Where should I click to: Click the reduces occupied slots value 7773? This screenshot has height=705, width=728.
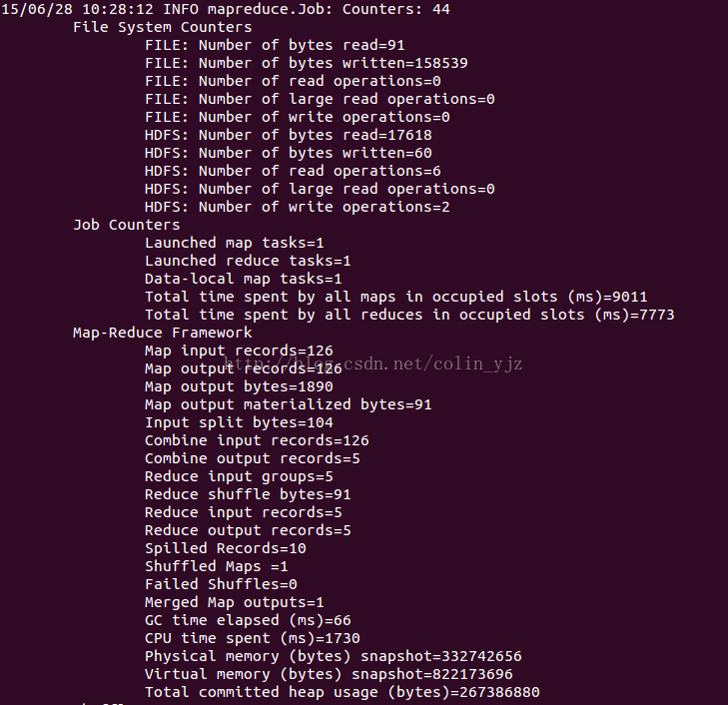(656, 316)
